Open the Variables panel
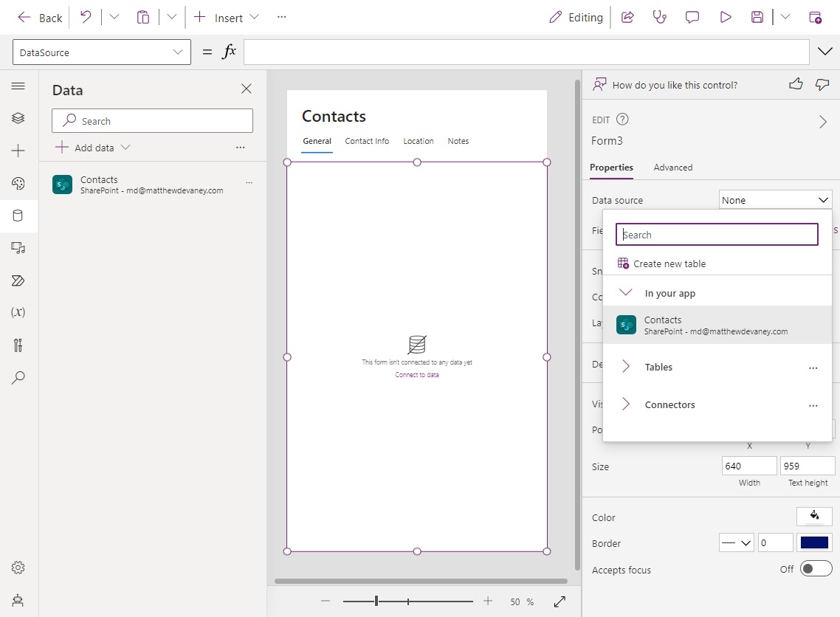Screen dimensions: 840x617 point(18,312)
